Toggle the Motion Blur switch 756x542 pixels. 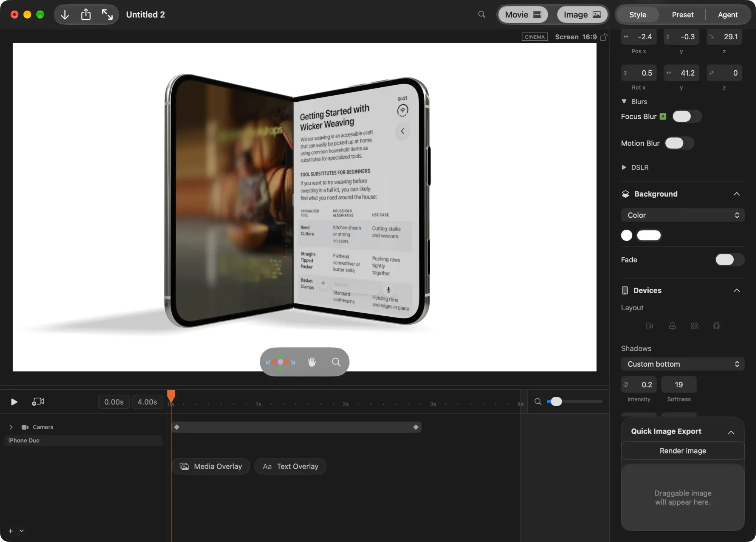[679, 143]
